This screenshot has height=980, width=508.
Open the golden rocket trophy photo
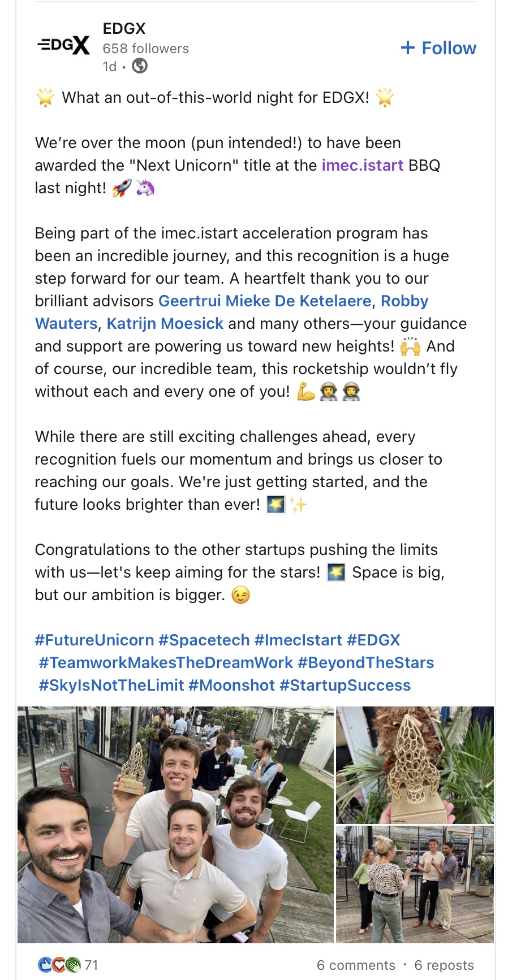tap(415, 764)
